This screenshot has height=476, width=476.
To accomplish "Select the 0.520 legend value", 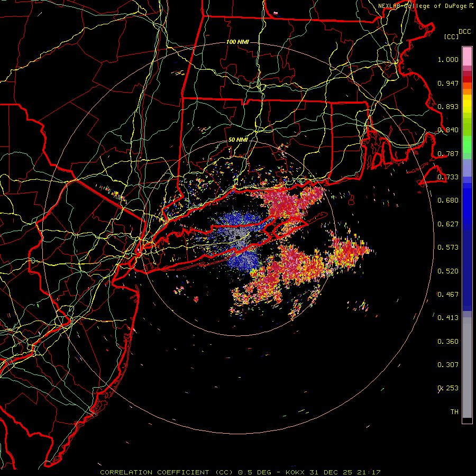I will coord(448,271).
